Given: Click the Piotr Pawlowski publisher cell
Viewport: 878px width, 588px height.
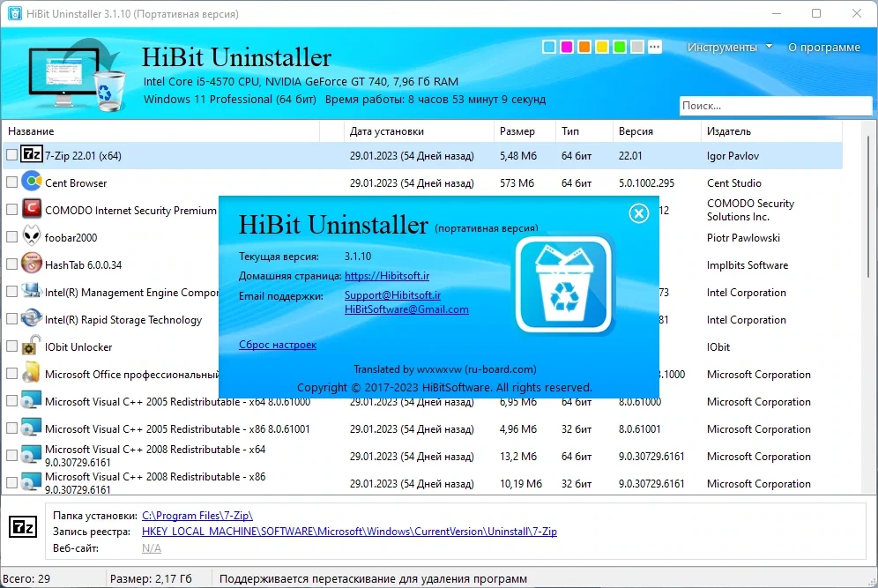Looking at the screenshot, I should [x=743, y=238].
